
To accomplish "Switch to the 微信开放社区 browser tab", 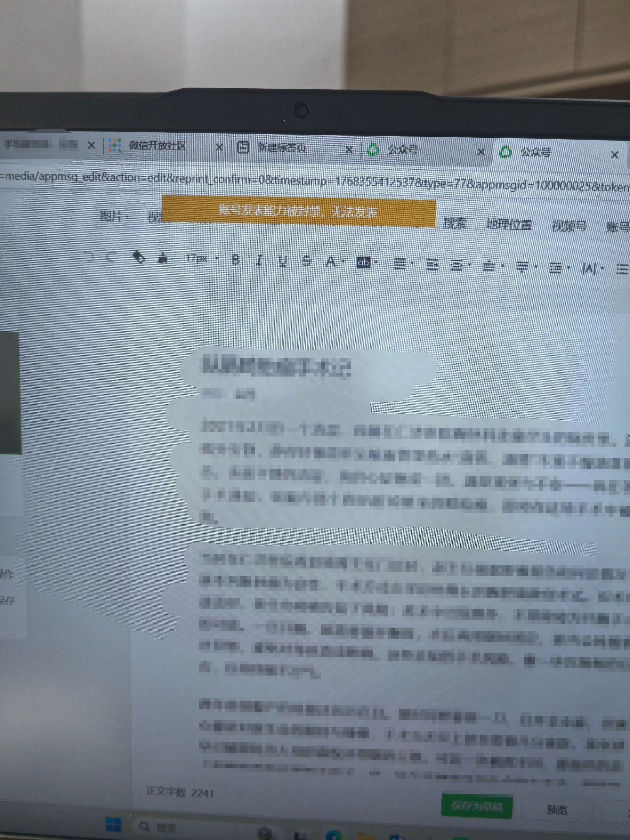I will pos(157,146).
